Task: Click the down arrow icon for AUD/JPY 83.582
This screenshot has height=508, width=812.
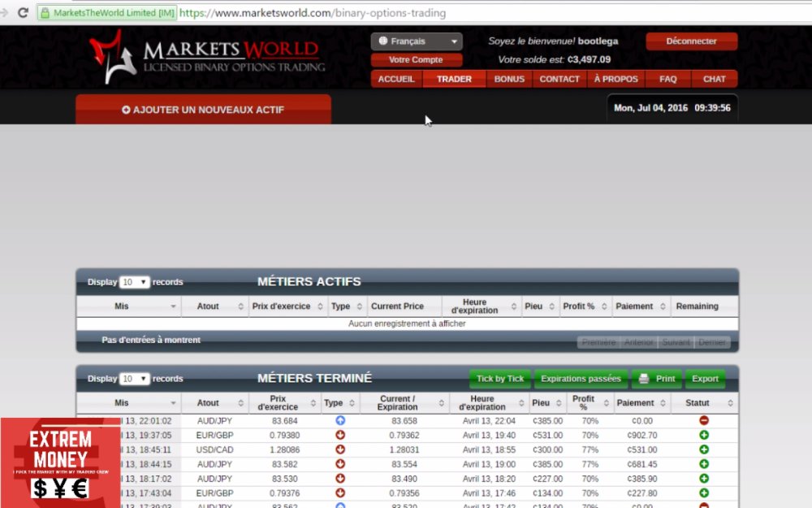Action: click(340, 464)
